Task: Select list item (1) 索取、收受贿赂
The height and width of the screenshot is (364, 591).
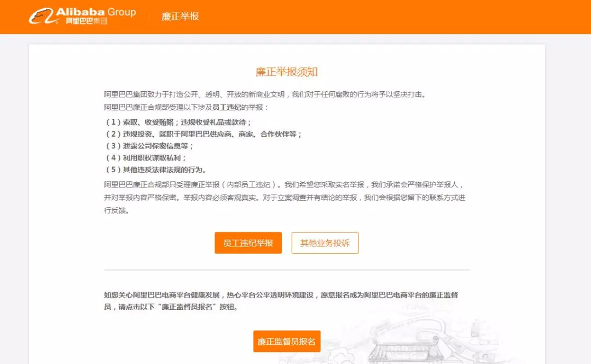Action: [178, 122]
